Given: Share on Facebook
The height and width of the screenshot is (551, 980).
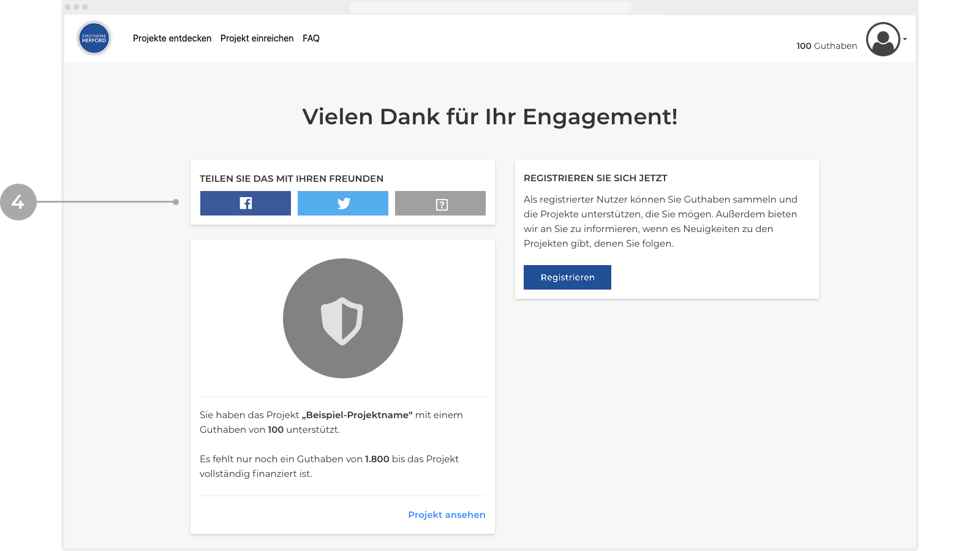Looking at the screenshot, I should click(x=245, y=203).
